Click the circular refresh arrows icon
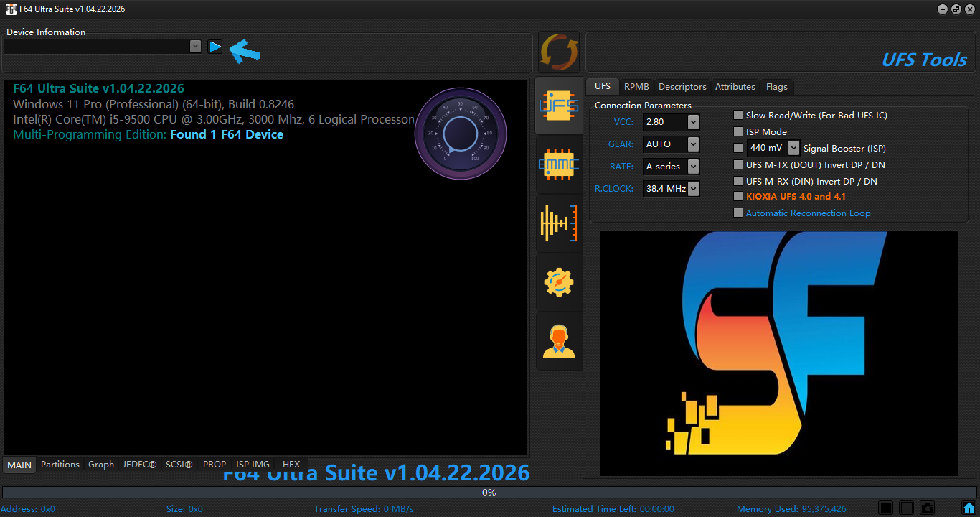This screenshot has height=517, width=980. 559,52
